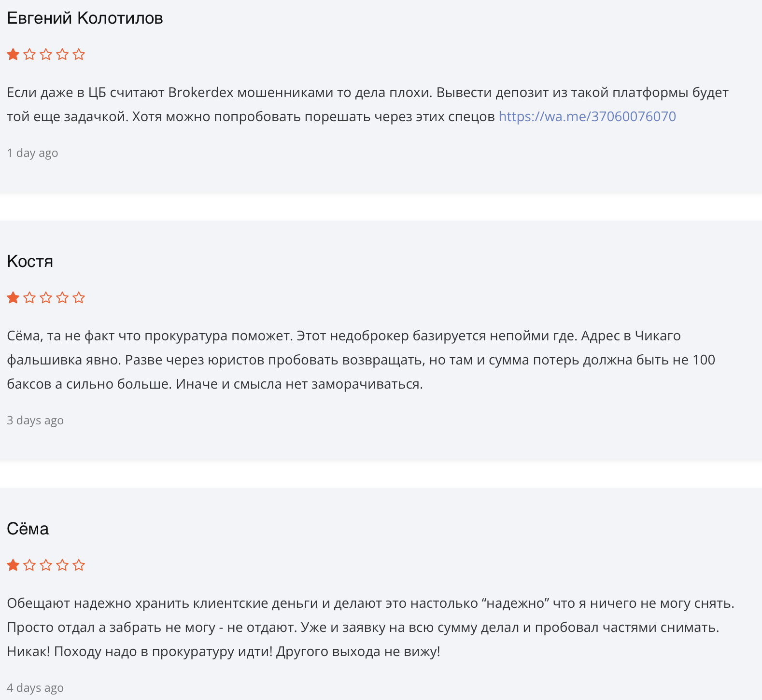Click fourth star in Костя's review rating

coord(62,297)
